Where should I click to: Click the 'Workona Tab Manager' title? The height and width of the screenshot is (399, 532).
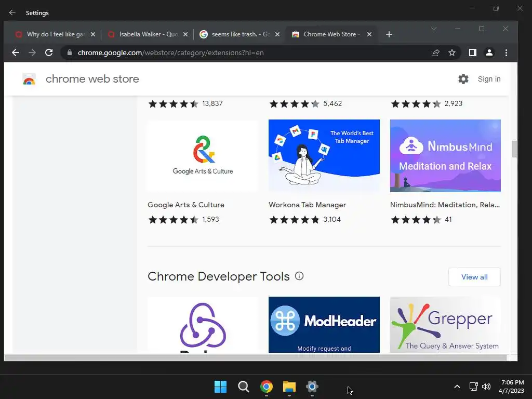(x=308, y=205)
